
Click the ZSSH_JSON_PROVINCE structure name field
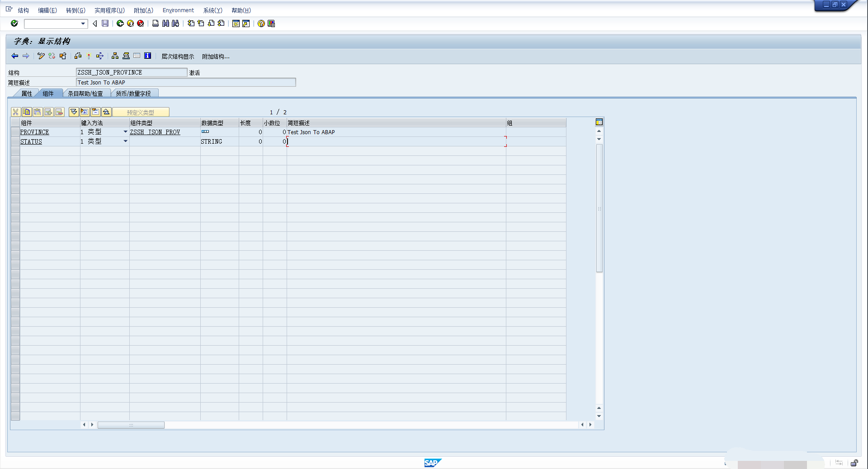pos(132,72)
